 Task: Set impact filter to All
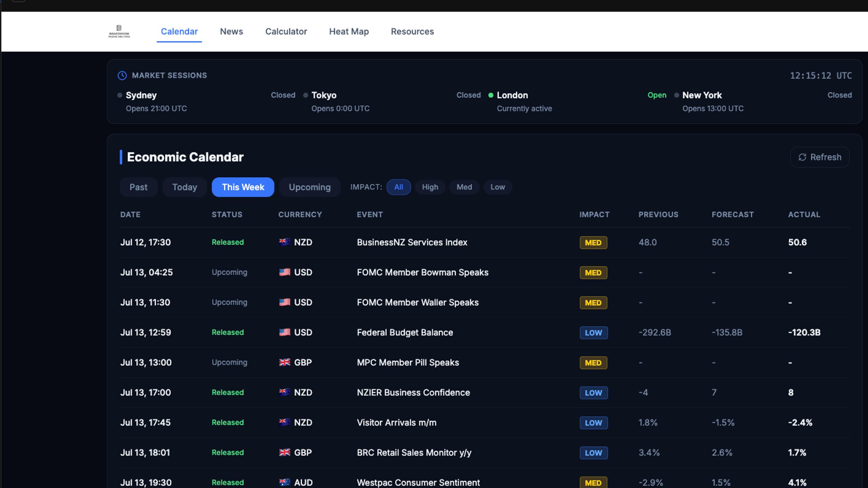pos(398,187)
